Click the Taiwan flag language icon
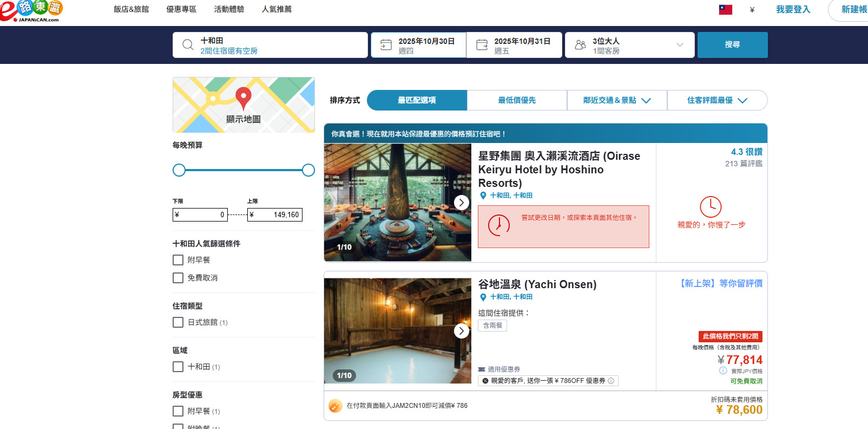The width and height of the screenshot is (868, 429). pos(725,10)
